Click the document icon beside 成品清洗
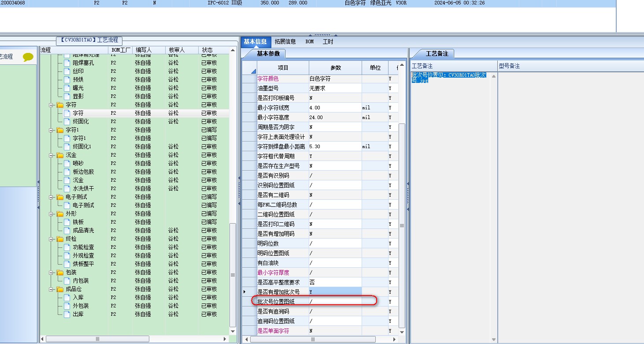 click(x=67, y=231)
